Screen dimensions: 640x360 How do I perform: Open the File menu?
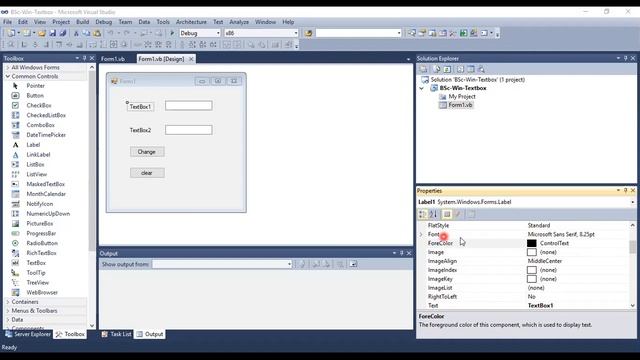coord(7,22)
